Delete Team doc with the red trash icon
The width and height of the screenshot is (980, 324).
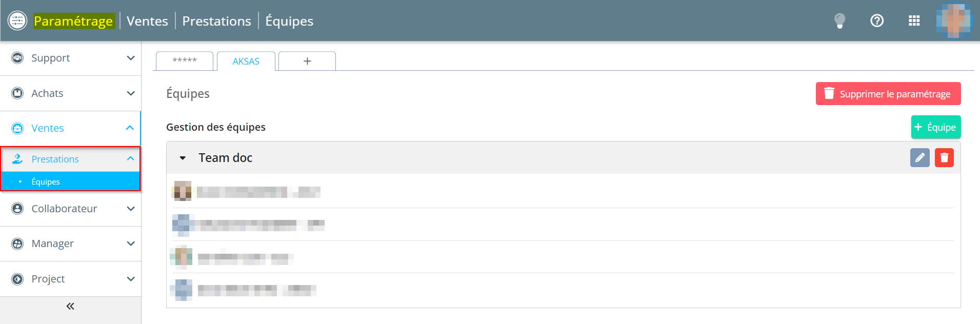[x=944, y=157]
